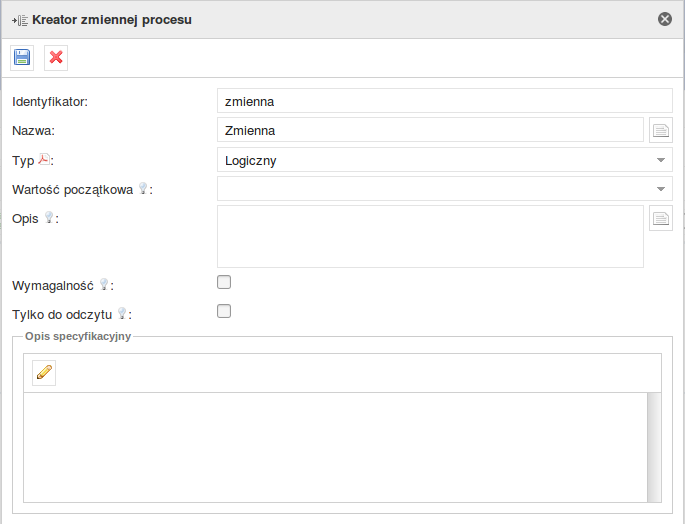
Task: Open translation editor icon beside Opis field
Action: coord(661,218)
